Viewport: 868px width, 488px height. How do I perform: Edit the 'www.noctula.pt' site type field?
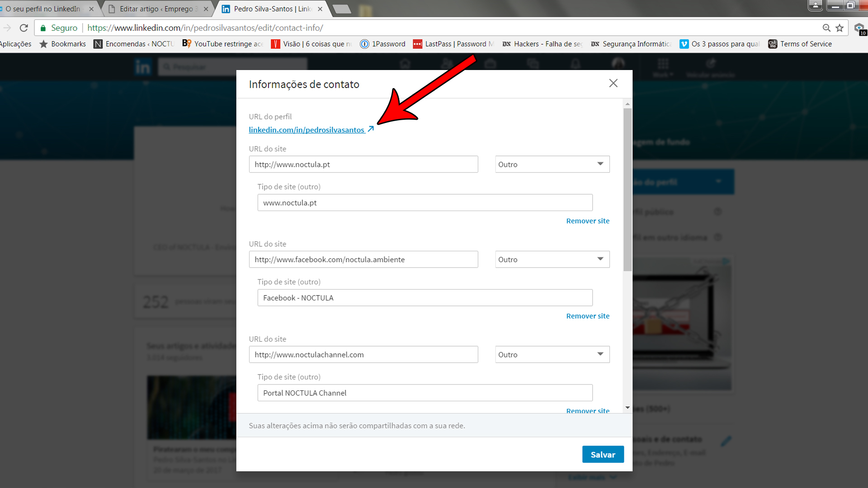pyautogui.click(x=425, y=202)
